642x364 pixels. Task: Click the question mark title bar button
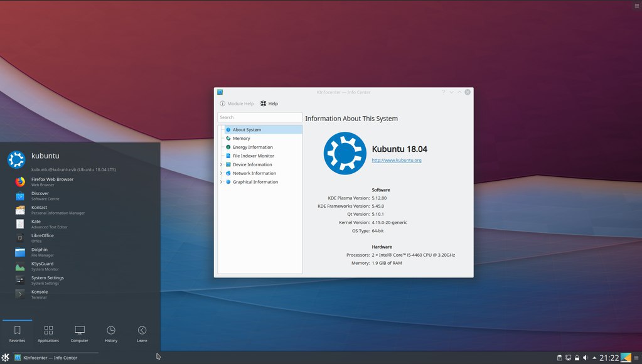pos(444,92)
